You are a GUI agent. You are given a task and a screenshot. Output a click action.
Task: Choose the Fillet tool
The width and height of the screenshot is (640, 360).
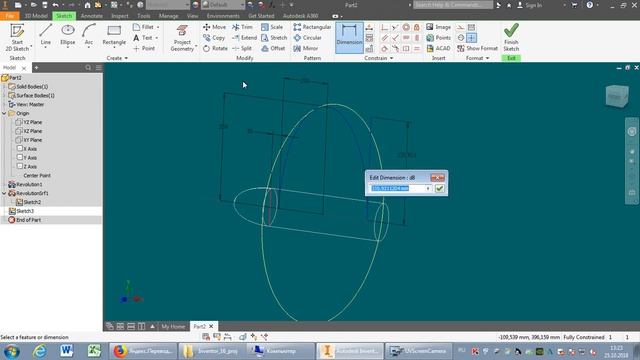[144, 27]
